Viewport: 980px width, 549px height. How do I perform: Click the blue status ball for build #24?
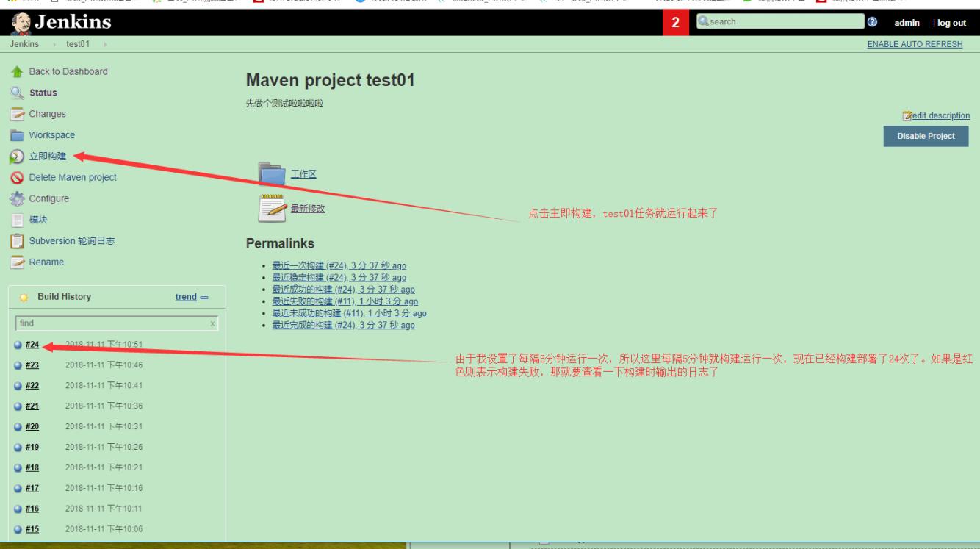(18, 345)
